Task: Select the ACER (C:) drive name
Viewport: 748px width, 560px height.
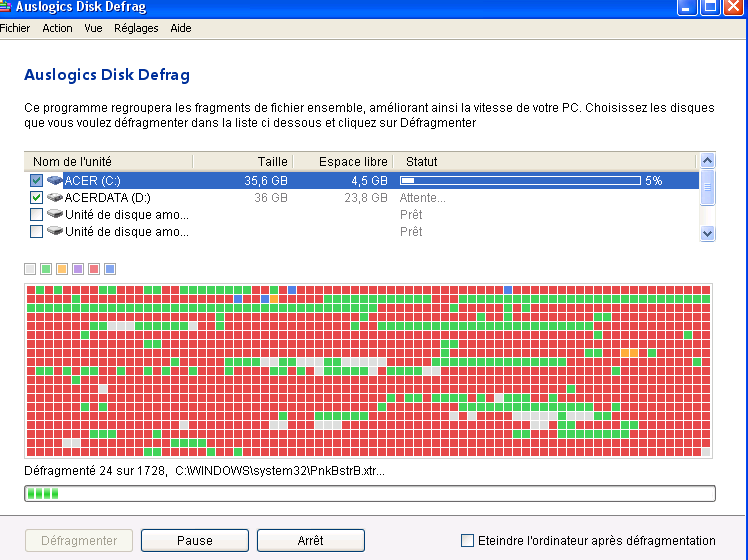Action: (x=93, y=181)
